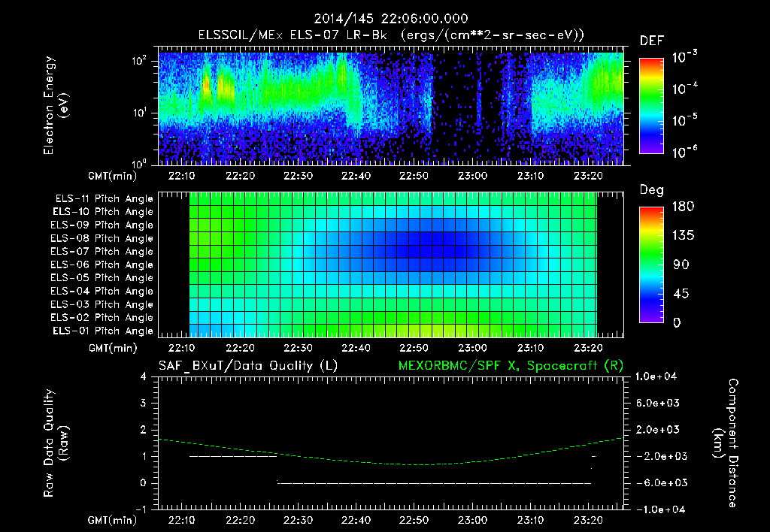Select the "ELS-02 Pitch Angle" row label

pos(102,318)
